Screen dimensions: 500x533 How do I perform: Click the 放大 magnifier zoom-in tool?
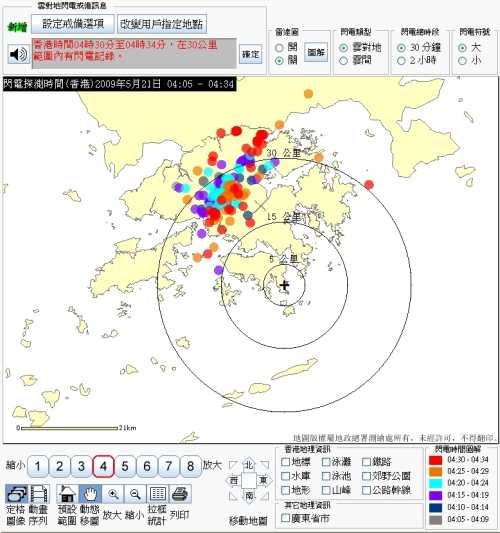[113, 494]
